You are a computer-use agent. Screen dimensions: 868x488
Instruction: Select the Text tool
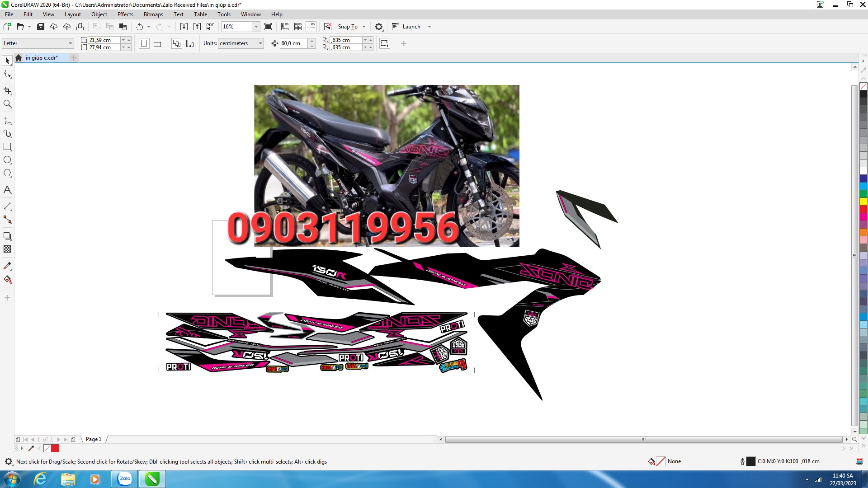pyautogui.click(x=7, y=190)
